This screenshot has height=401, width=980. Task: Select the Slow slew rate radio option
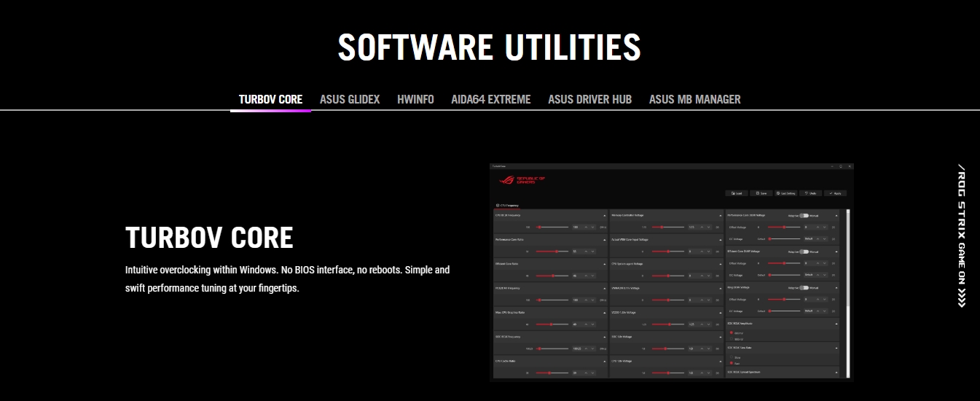click(x=732, y=357)
